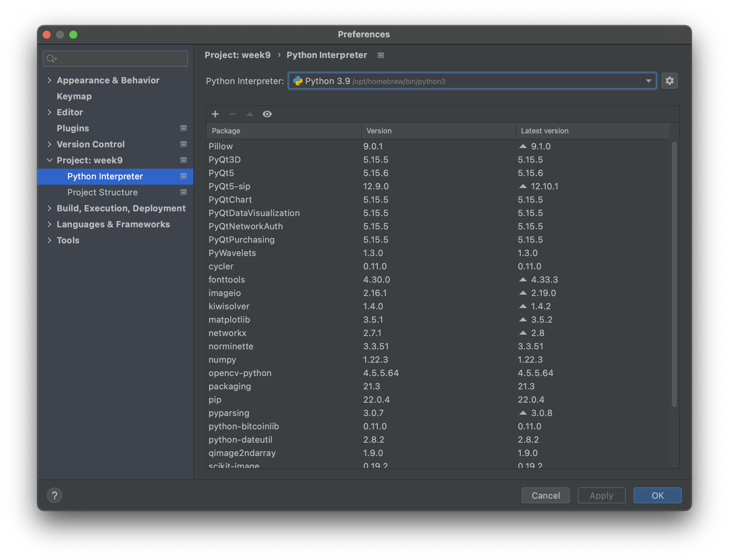Expand the Tools section
729x560 pixels.
tap(49, 240)
